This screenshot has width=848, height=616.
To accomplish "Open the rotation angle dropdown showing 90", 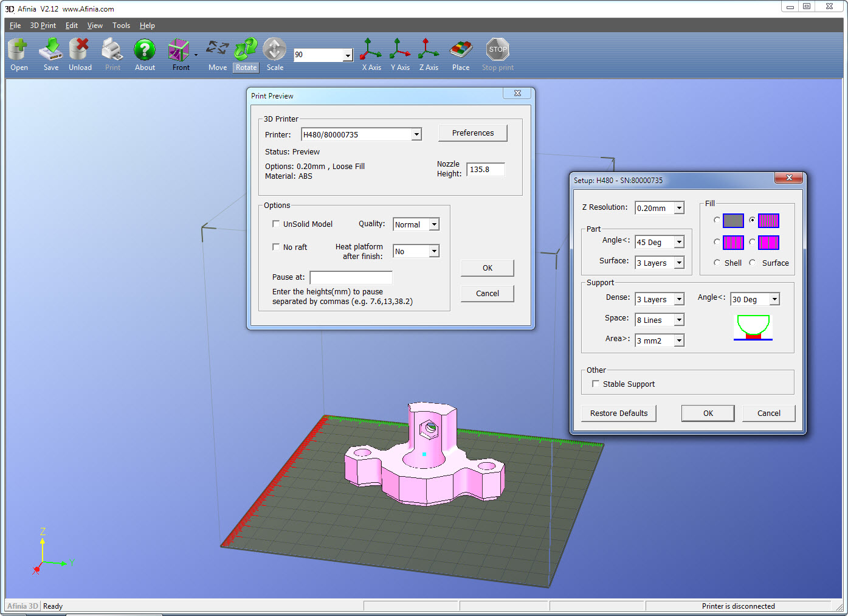I will [348, 55].
